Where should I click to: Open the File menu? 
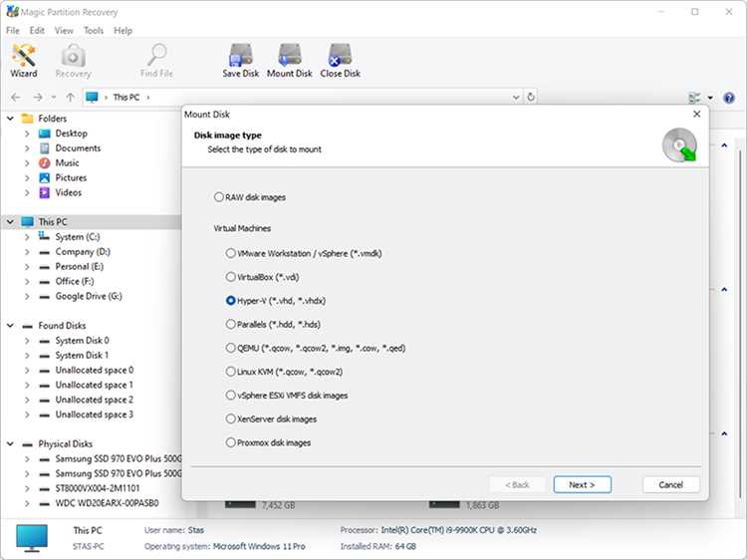13,31
